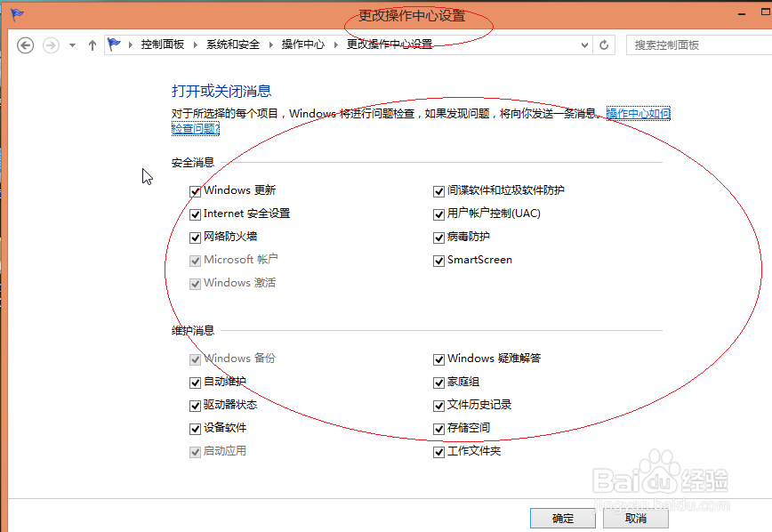Click the 搜索控制面板 search box
The image size is (772, 532).
[699, 45]
